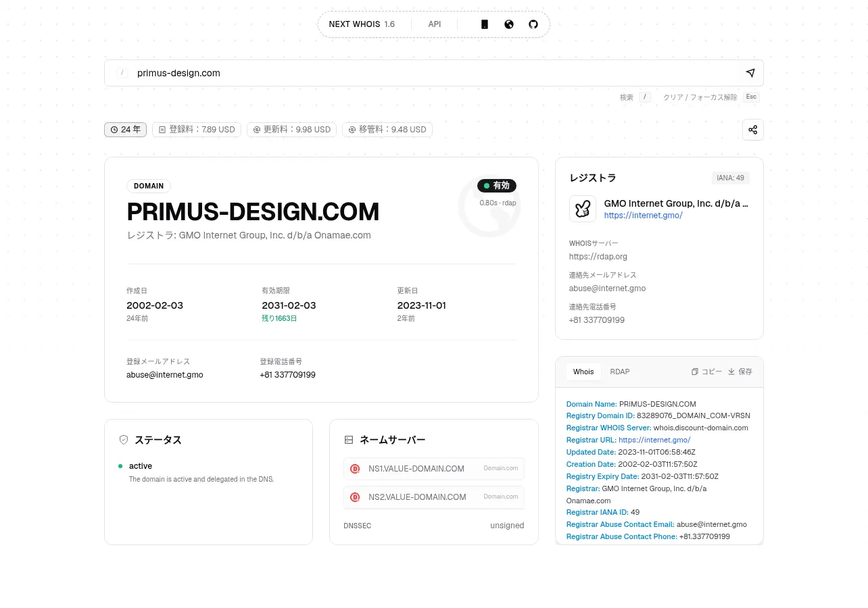Click the NS2.VALUE-DOMAIN.COM nameserver row
Viewport: 868px width, 608px height.
(x=434, y=497)
